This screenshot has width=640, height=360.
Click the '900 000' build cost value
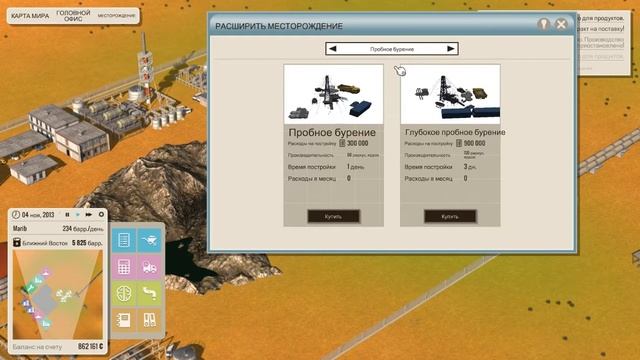(474, 143)
